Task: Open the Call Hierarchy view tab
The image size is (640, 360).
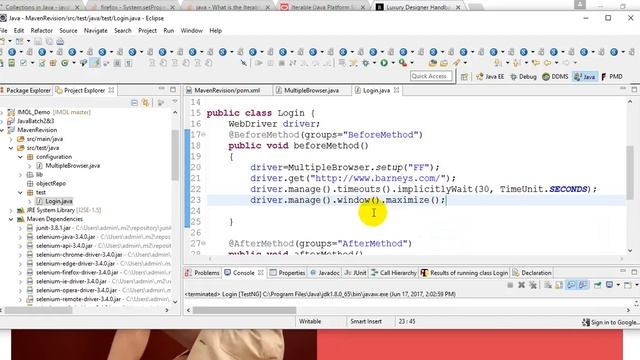Action: 394,273
